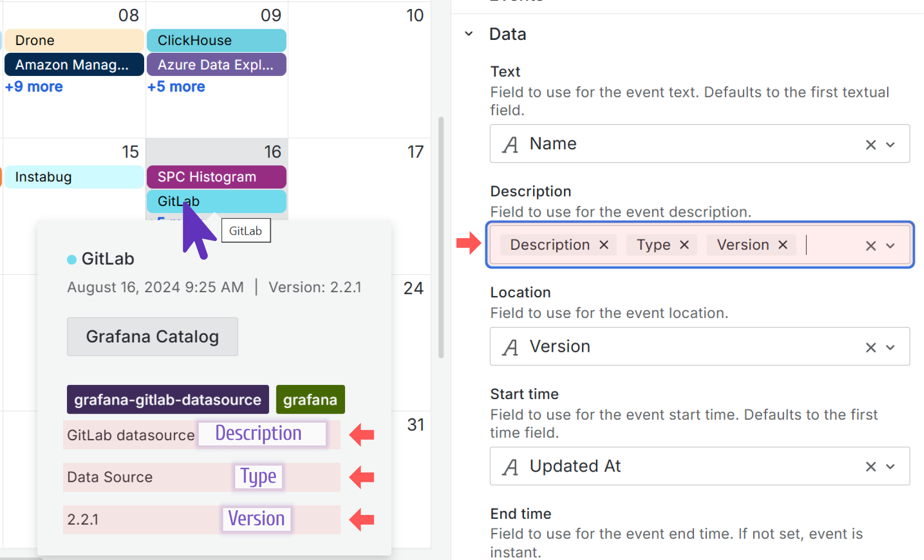This screenshot has width=924, height=560.
Task: Remove the Version chip from description fields
Action: pyautogui.click(x=783, y=245)
